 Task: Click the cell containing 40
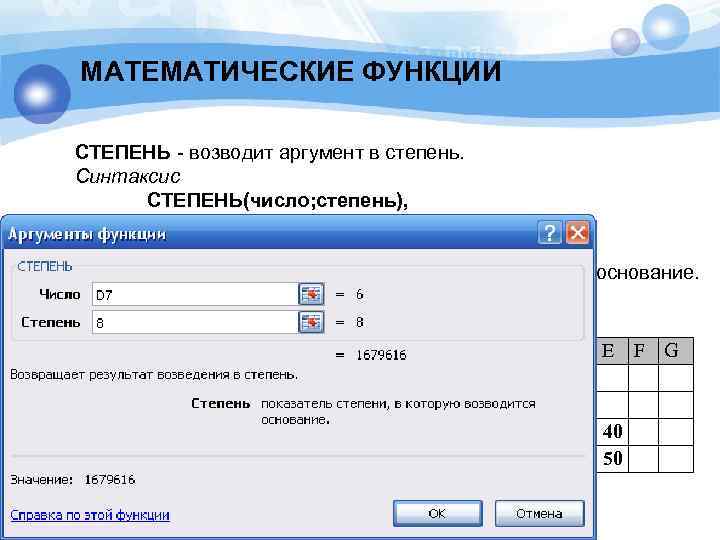[x=612, y=432]
